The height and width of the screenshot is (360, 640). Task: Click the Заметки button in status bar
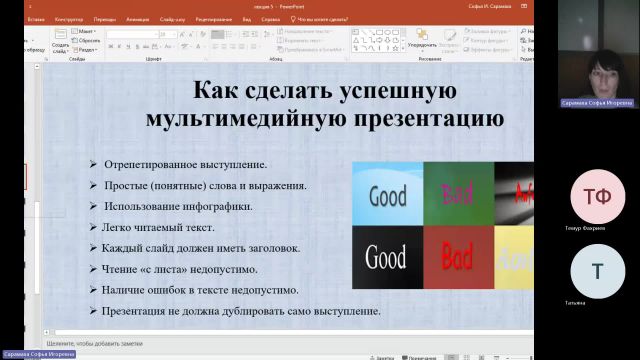(382, 358)
